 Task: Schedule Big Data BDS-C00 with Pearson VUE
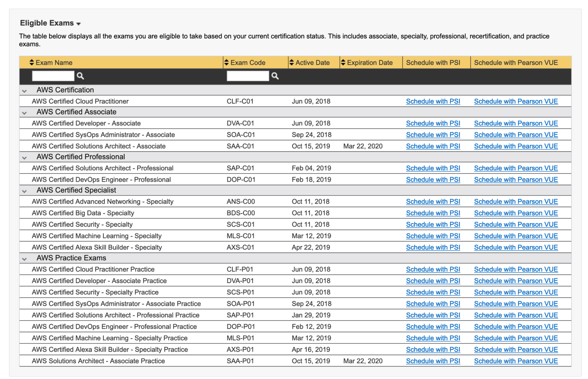coord(516,213)
